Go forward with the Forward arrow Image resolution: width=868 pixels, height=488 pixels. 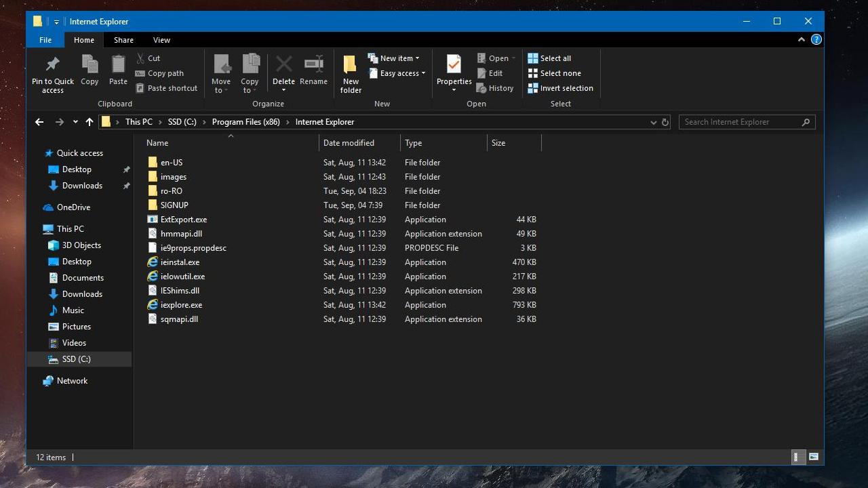coord(60,122)
